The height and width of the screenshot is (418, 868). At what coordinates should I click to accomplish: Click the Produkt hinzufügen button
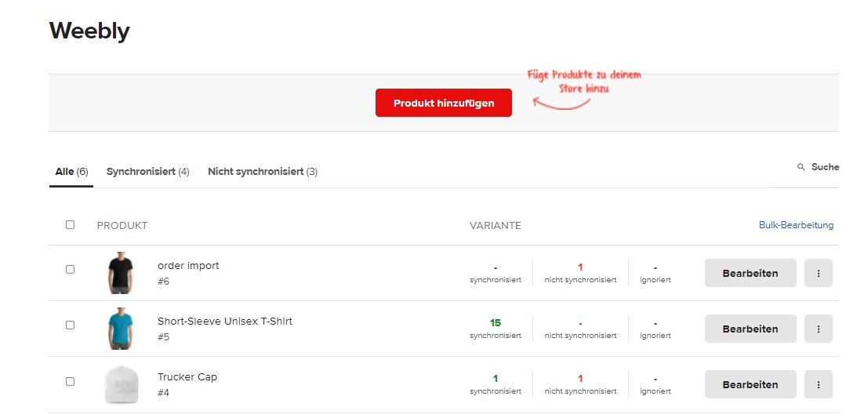point(444,103)
